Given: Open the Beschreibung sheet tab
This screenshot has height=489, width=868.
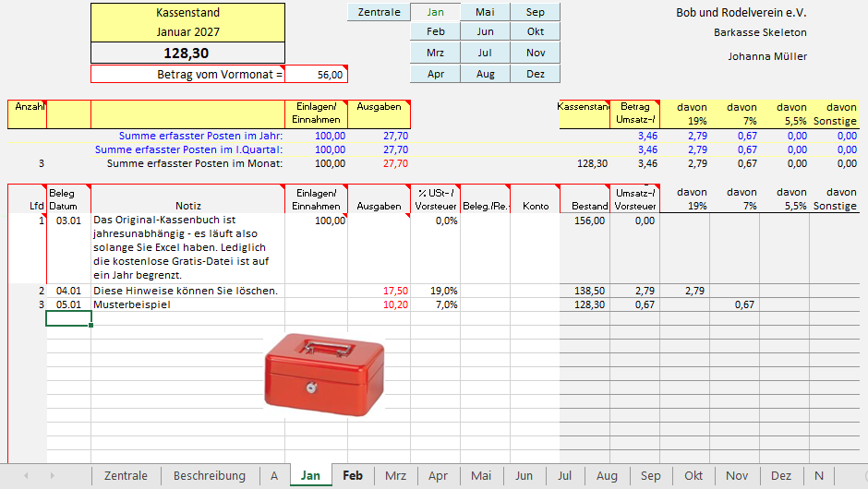Looking at the screenshot, I should (x=210, y=475).
